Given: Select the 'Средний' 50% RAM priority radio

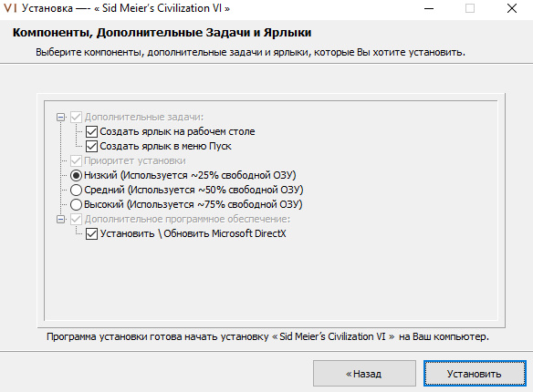Looking at the screenshot, I should click(x=76, y=190).
